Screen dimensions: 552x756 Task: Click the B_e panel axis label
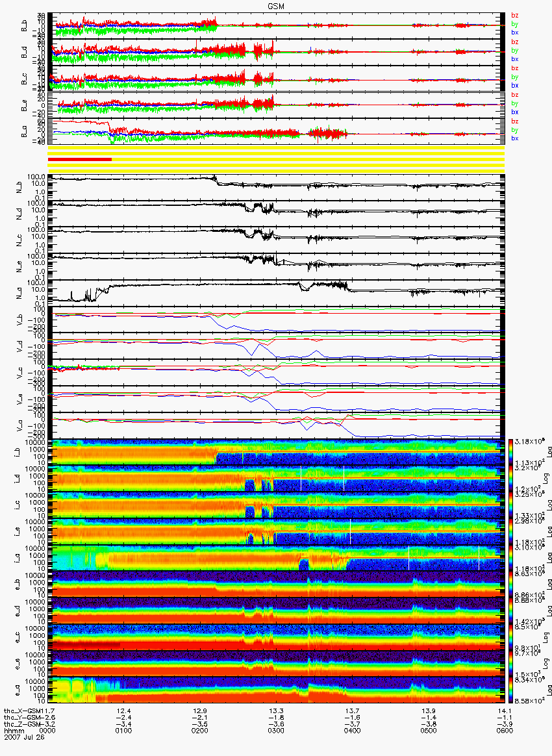coord(24,105)
